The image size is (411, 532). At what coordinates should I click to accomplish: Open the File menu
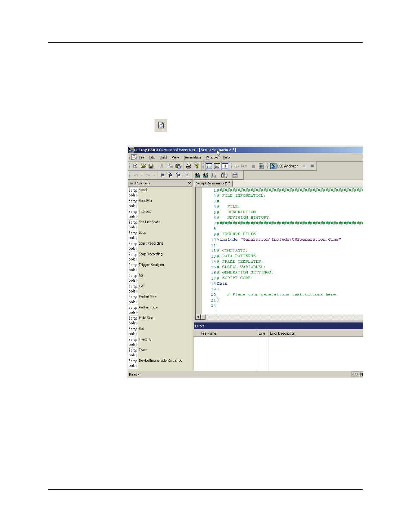tap(142, 158)
